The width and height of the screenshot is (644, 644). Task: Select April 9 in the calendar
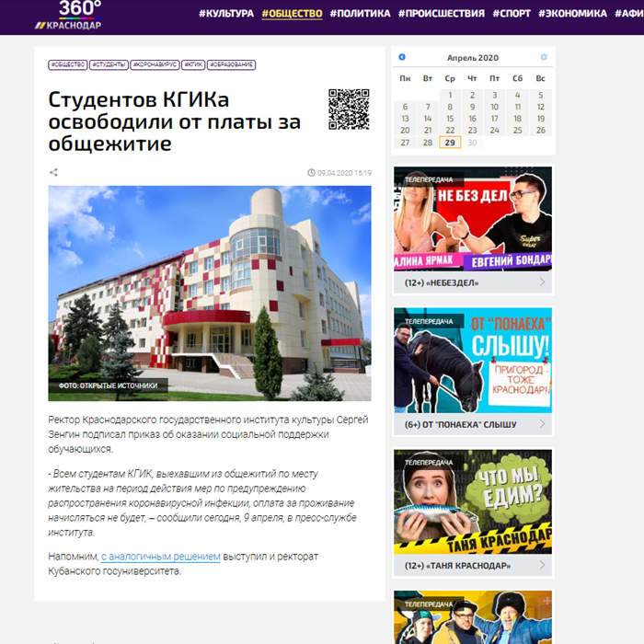[472, 107]
